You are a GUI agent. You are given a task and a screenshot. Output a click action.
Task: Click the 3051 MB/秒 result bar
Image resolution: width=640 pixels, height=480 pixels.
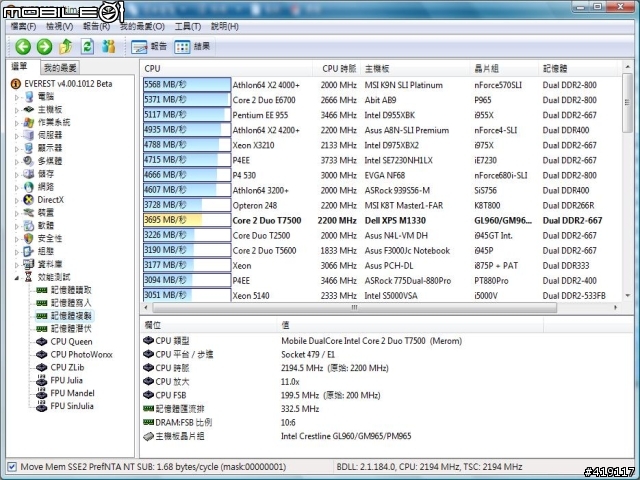[187, 295]
